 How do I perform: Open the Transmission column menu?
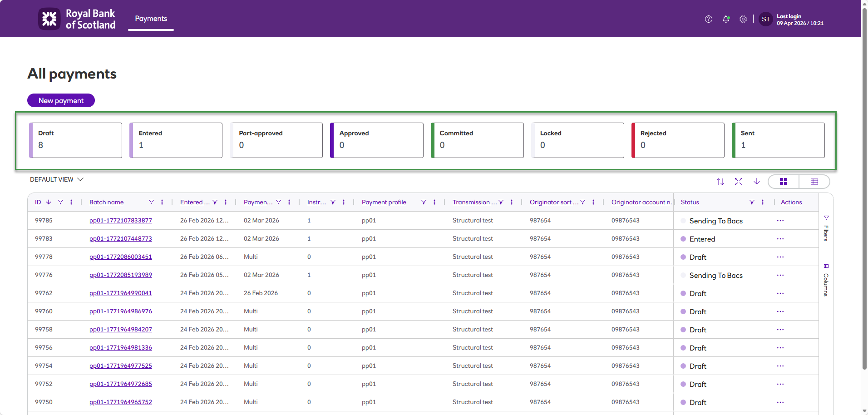512,202
